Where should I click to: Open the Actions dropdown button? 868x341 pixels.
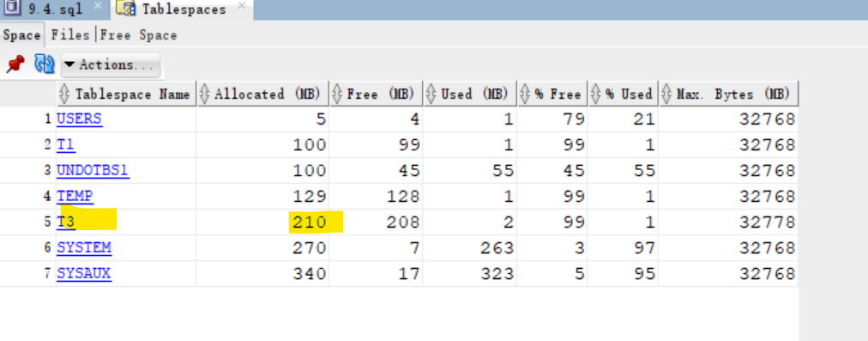coord(110,65)
